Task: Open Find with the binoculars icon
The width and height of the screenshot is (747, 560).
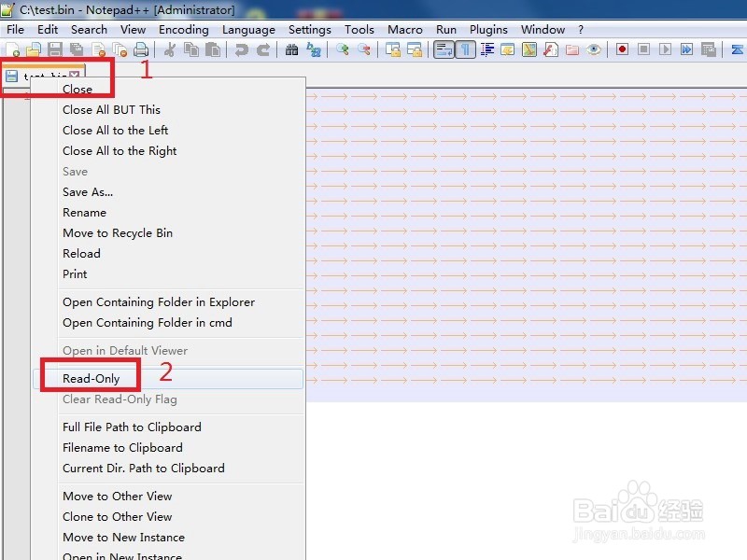Action: point(291,49)
